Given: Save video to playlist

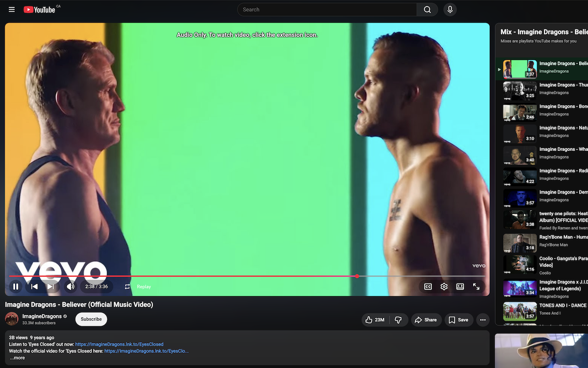Looking at the screenshot, I should (x=458, y=320).
